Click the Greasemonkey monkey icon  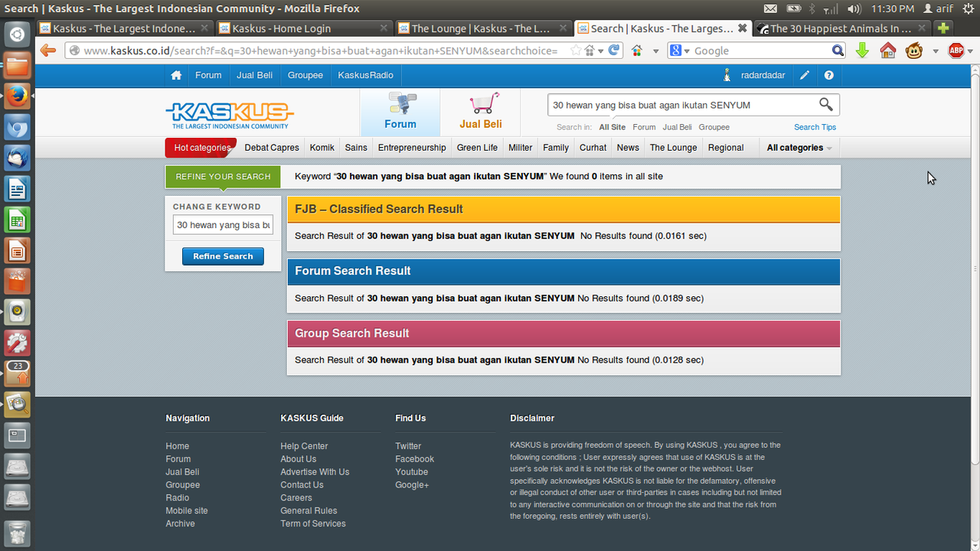914,51
